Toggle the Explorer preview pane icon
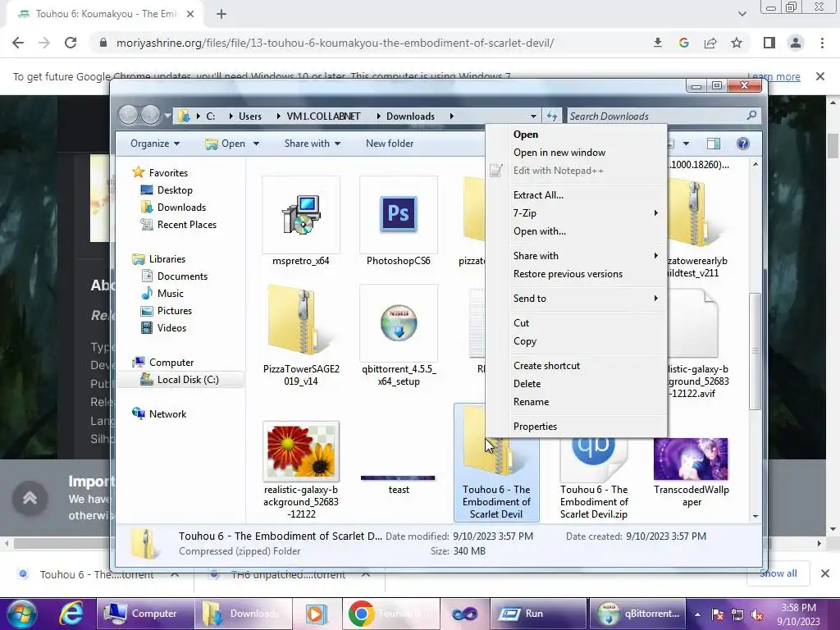Image resolution: width=840 pixels, height=630 pixels. click(714, 144)
